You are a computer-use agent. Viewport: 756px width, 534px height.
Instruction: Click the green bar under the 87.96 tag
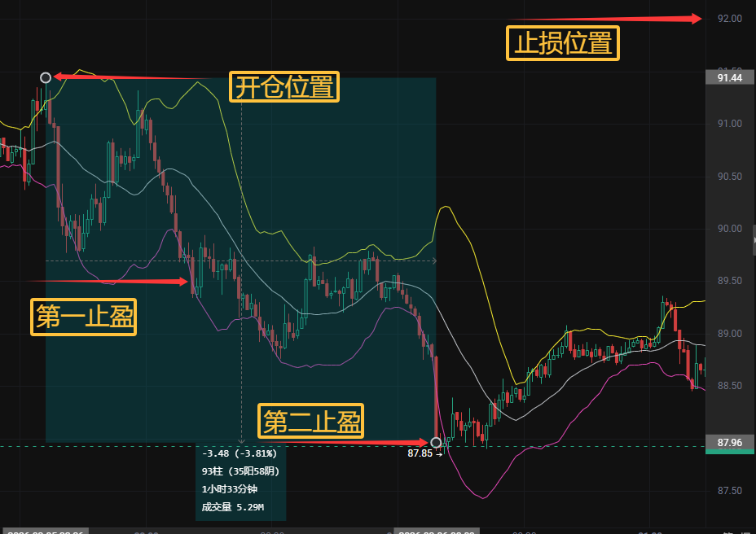(729, 452)
